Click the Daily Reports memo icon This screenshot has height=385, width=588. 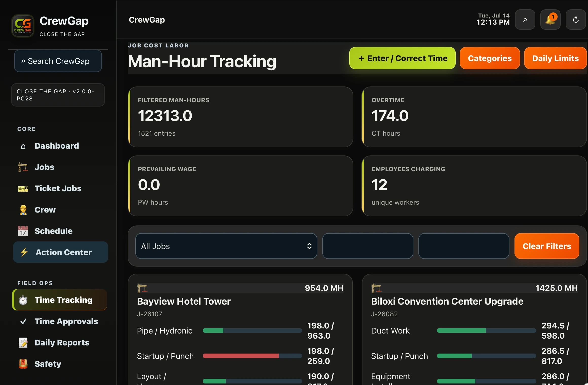tap(23, 343)
